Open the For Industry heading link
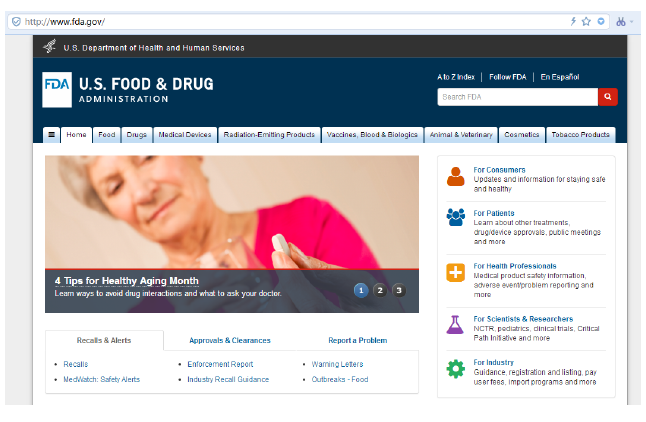This screenshot has width=646, height=422. (x=494, y=363)
